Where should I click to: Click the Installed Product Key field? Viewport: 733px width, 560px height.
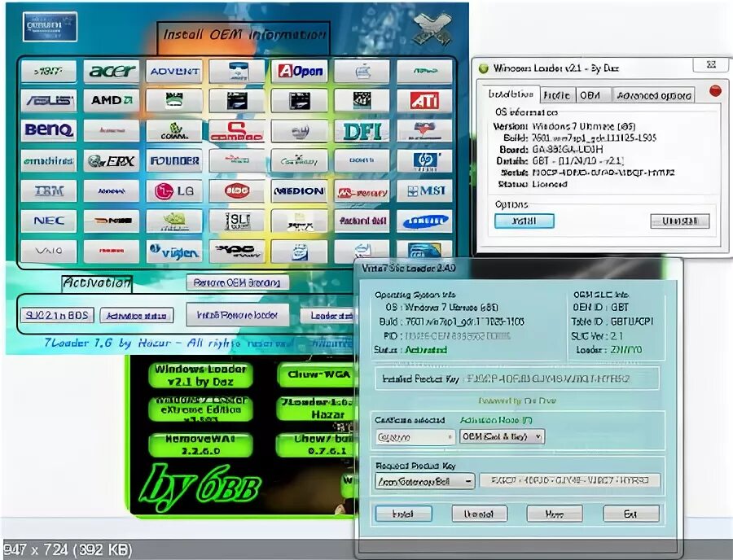click(517, 378)
